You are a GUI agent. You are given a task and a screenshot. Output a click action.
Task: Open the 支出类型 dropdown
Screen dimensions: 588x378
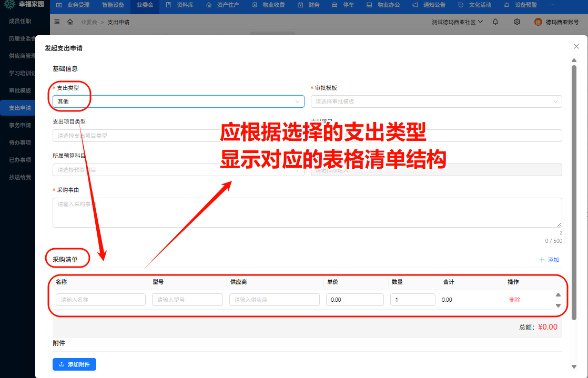point(178,101)
